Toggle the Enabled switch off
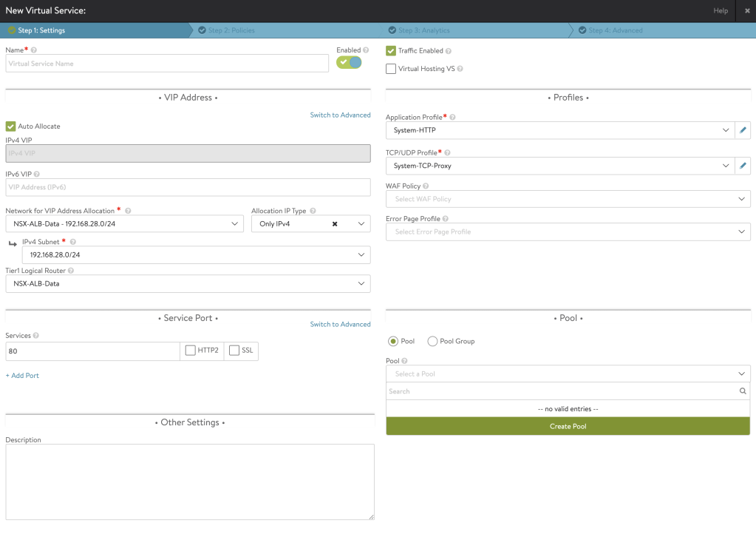This screenshot has width=756, height=537. pyautogui.click(x=349, y=63)
